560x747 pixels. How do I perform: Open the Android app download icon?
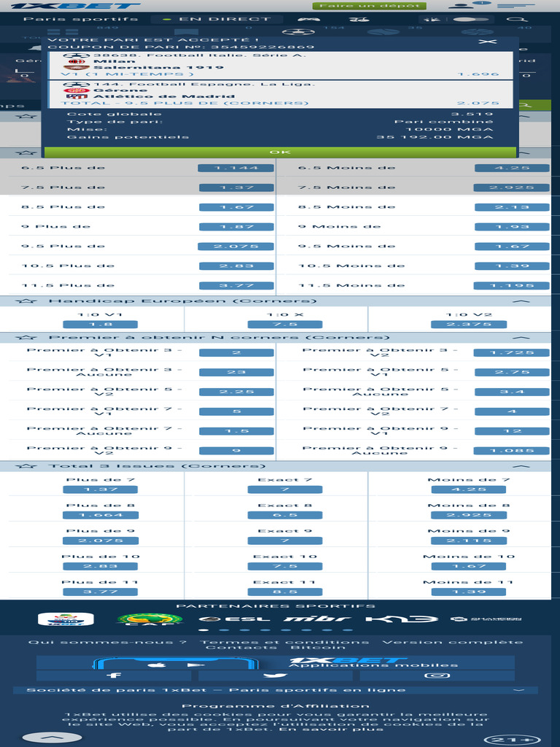point(195,665)
